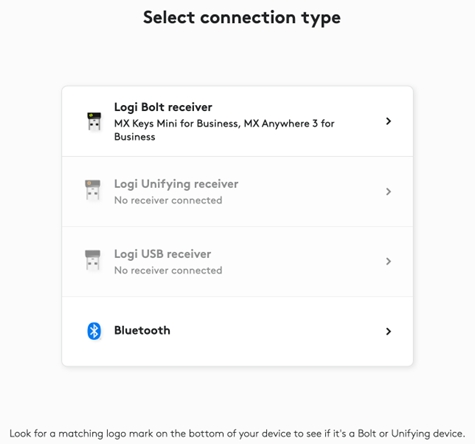Click the Select connection type heading
The image size is (475, 444).
[242, 18]
